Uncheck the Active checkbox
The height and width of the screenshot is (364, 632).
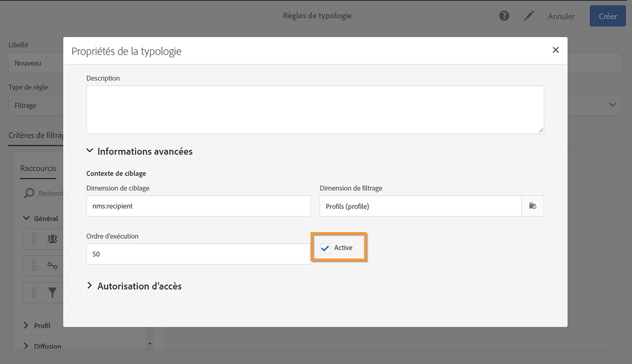[325, 249]
